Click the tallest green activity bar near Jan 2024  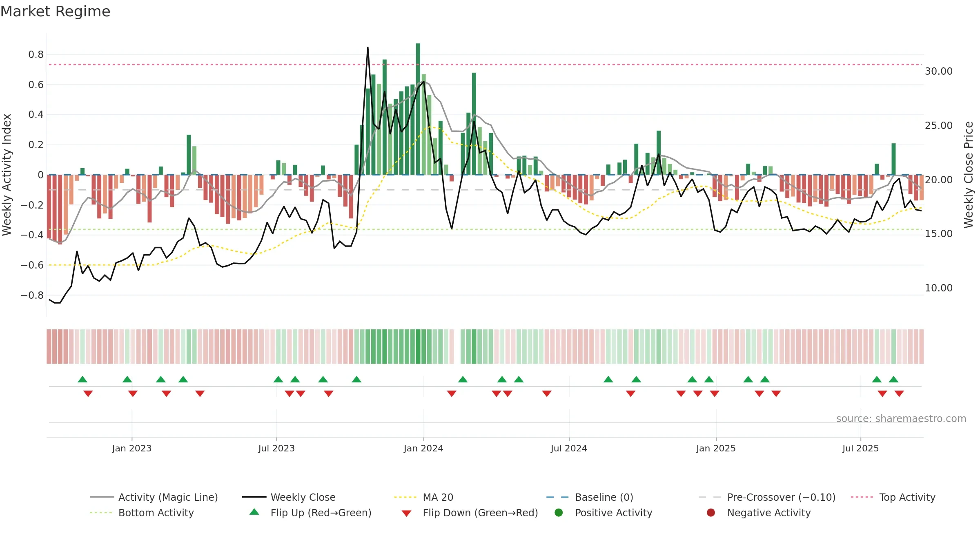point(418,109)
